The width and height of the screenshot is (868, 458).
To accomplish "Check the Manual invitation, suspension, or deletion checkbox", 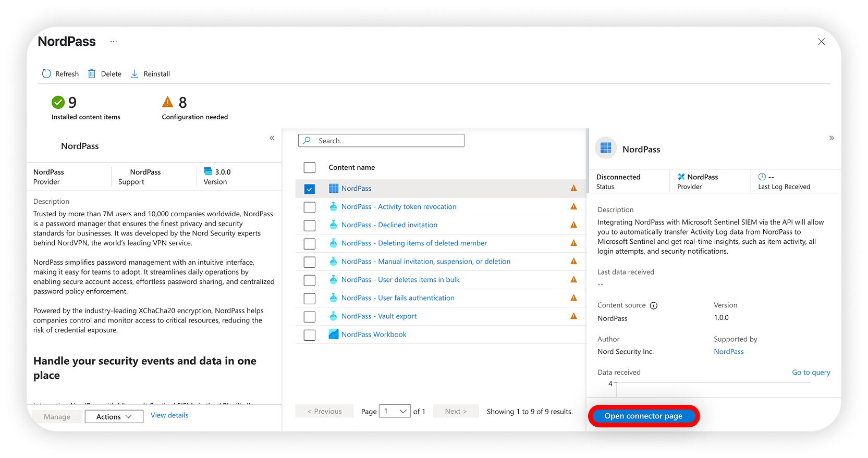I will point(310,262).
